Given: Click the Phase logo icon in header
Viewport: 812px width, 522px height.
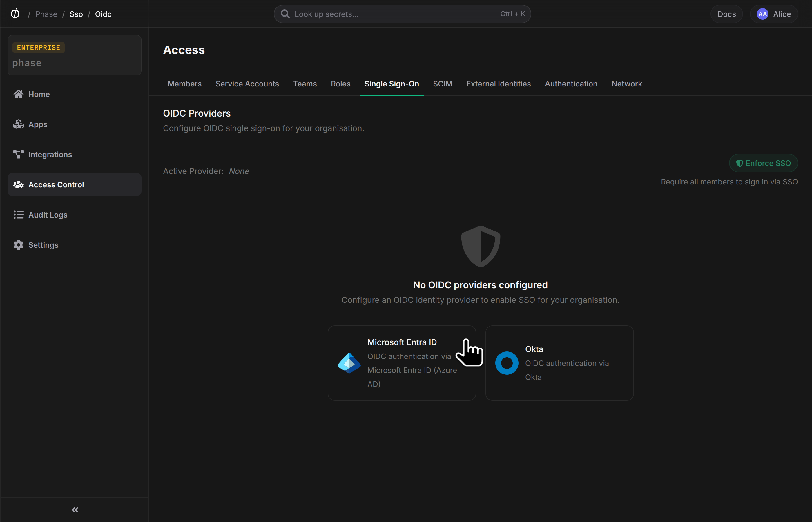Looking at the screenshot, I should click(x=15, y=14).
